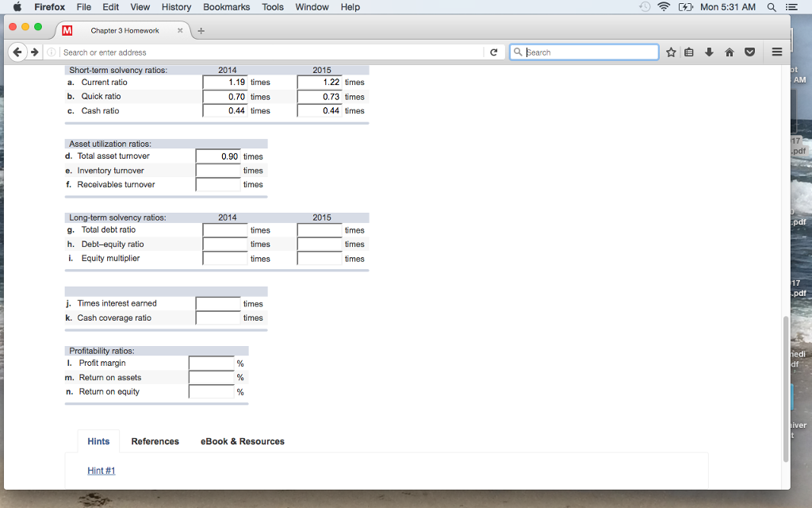Click the Quick ratio 2015 input
Screen dimensions: 812x508
click(320, 96)
